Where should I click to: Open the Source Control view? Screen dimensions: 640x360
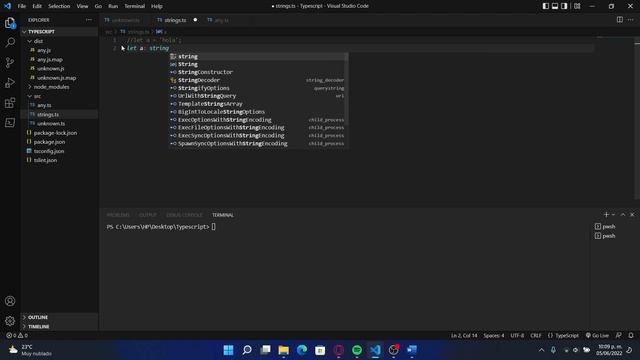10,62
